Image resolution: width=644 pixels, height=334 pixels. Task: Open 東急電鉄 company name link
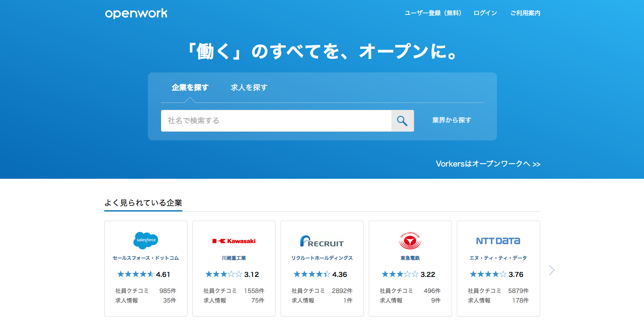pos(410,258)
